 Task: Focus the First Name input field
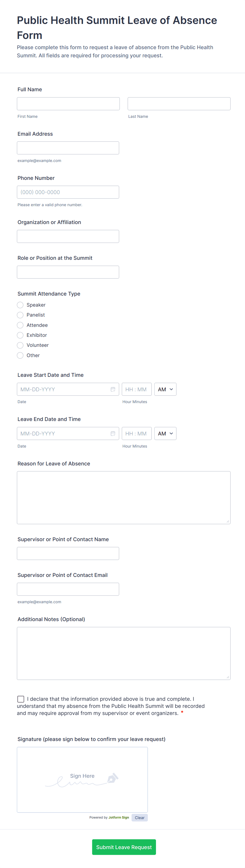[x=68, y=104]
